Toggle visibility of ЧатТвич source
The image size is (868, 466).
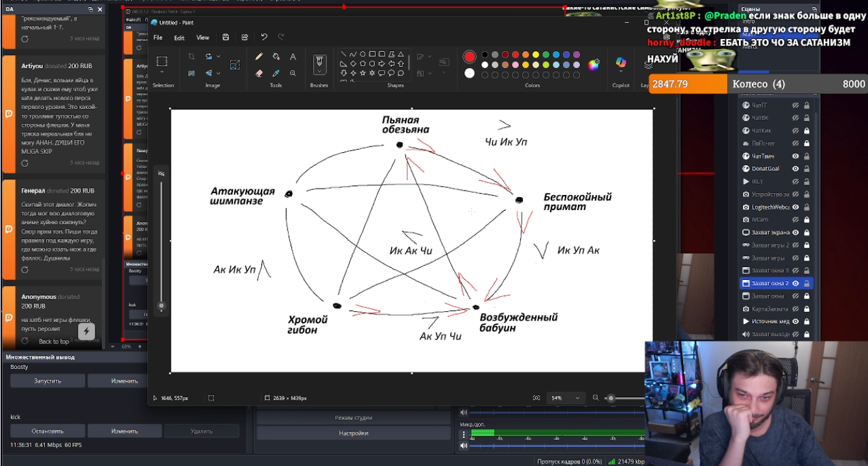point(795,156)
